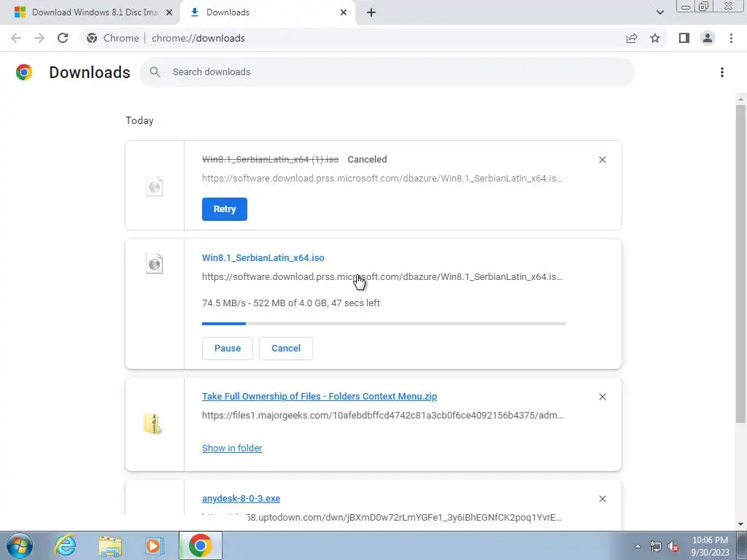Viewport: 747px width, 560px height.
Task: Open the taskbar clock and date
Action: pos(710,546)
